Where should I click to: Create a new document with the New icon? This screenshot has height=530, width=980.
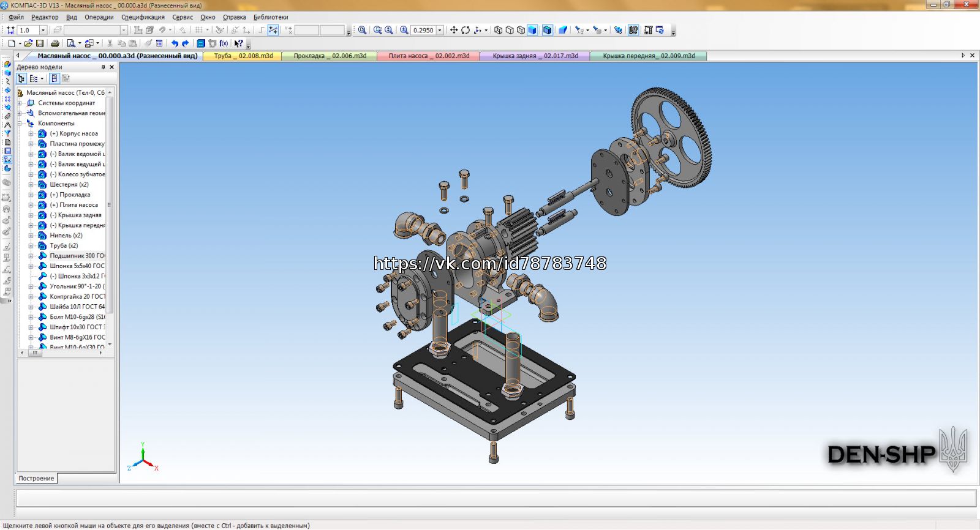coord(11,43)
